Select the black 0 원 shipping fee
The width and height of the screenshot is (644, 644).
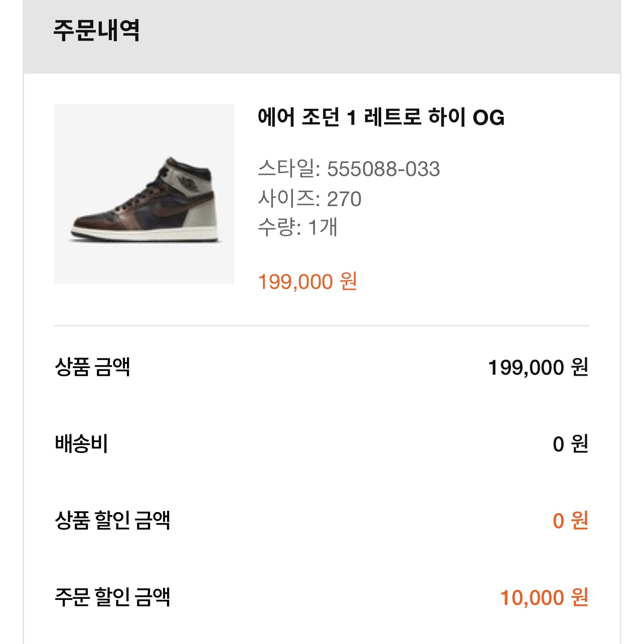(x=570, y=444)
